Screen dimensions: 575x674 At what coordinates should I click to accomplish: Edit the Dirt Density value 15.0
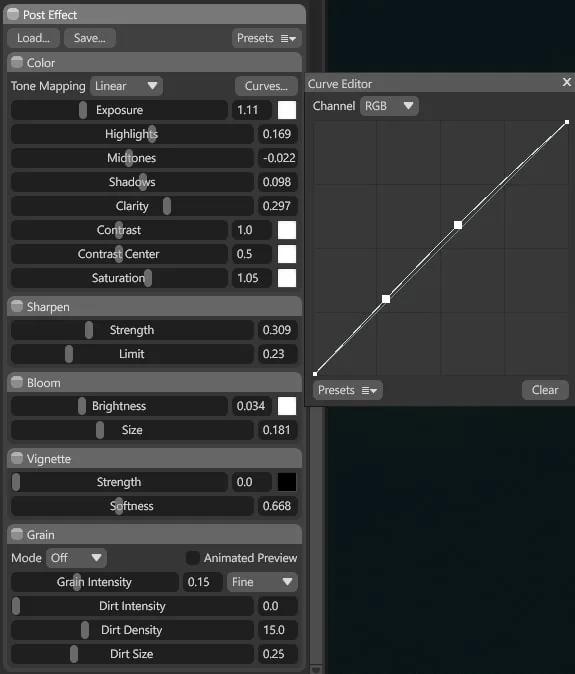pos(277,630)
